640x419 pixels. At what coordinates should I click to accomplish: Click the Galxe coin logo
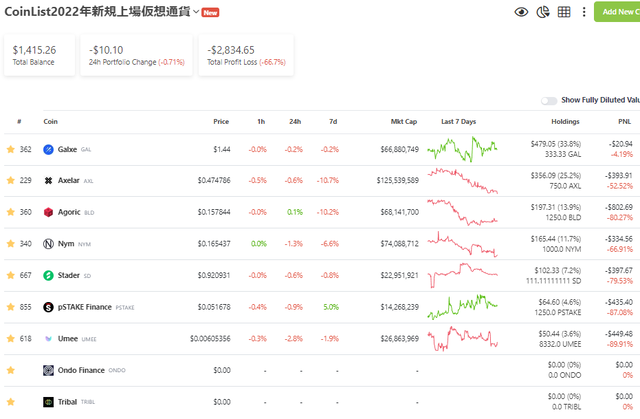[x=48, y=149]
